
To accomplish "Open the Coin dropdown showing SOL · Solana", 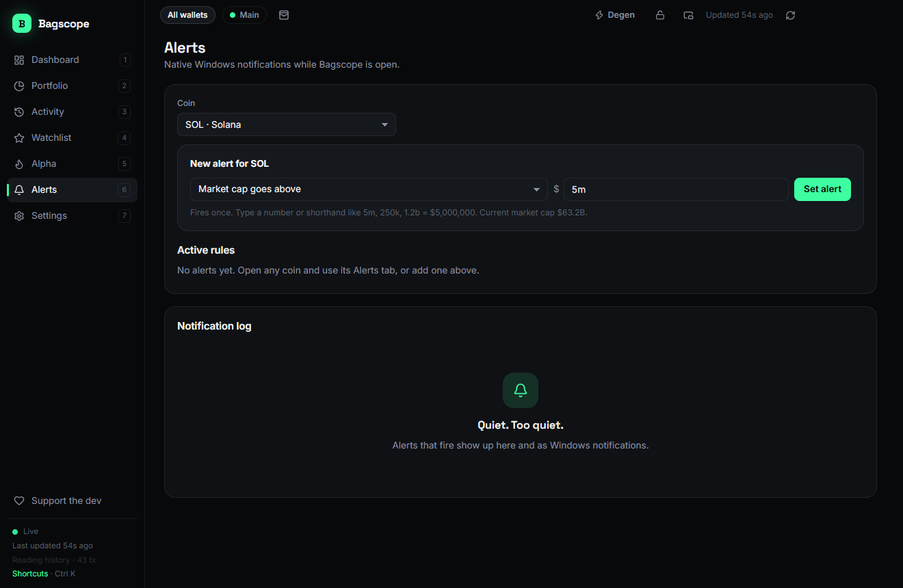I will coord(287,124).
